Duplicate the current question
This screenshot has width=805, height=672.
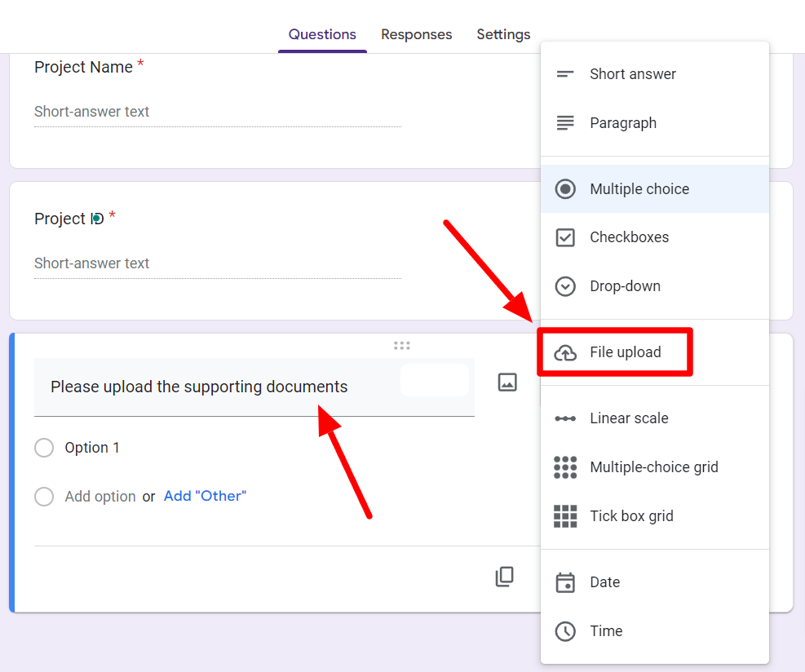point(505,577)
